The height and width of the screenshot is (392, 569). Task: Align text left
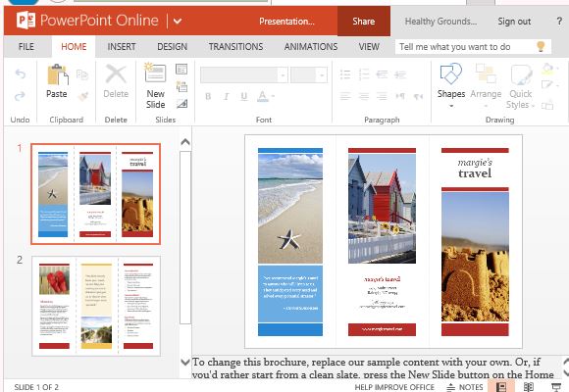pos(345,96)
